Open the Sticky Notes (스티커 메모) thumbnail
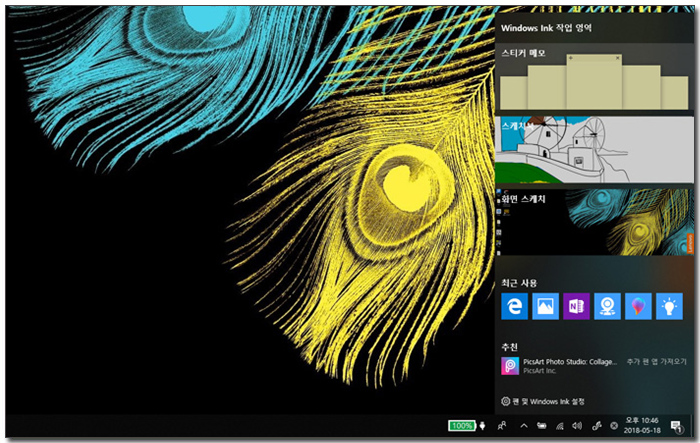Viewport: 700px width, 443px height. [594, 78]
